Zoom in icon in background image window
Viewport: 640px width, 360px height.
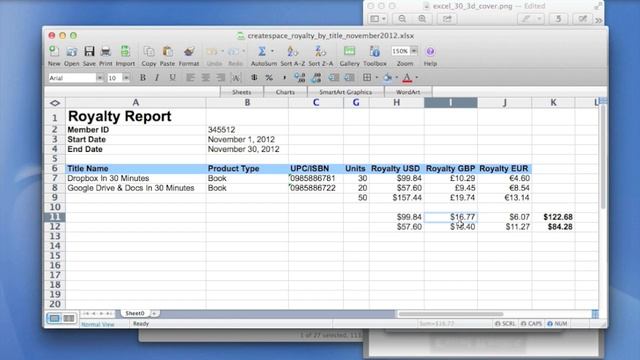coord(422,19)
